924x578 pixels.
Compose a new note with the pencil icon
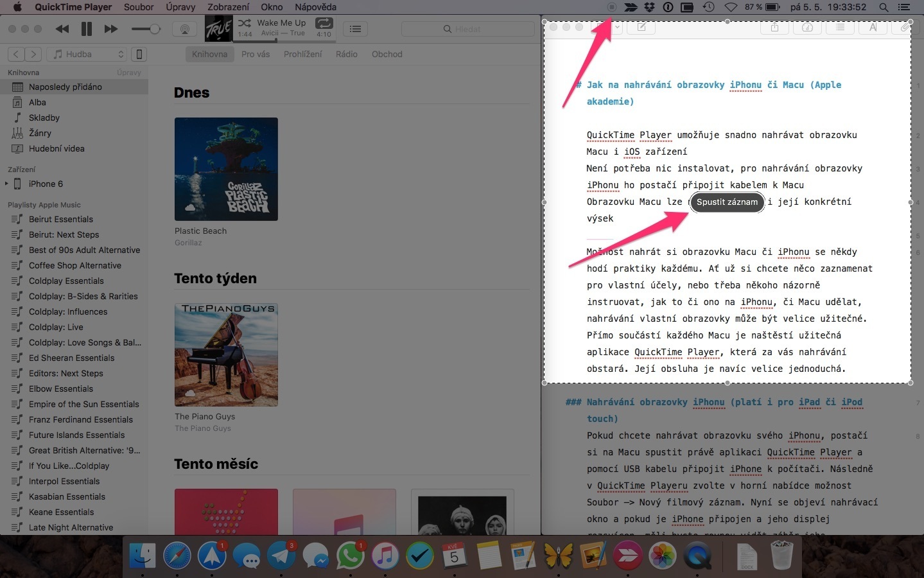pyautogui.click(x=641, y=28)
